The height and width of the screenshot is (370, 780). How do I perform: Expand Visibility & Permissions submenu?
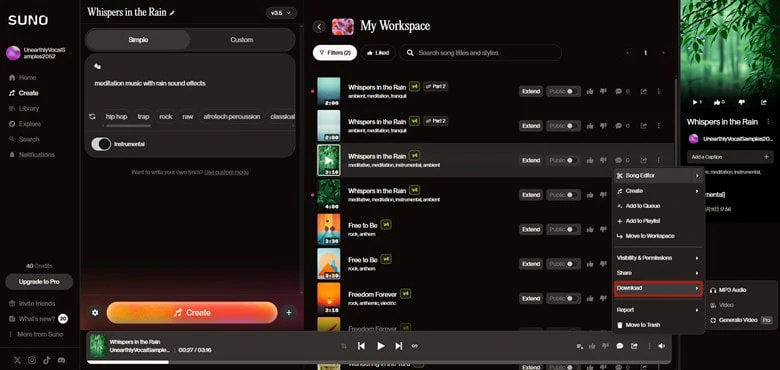coord(659,258)
